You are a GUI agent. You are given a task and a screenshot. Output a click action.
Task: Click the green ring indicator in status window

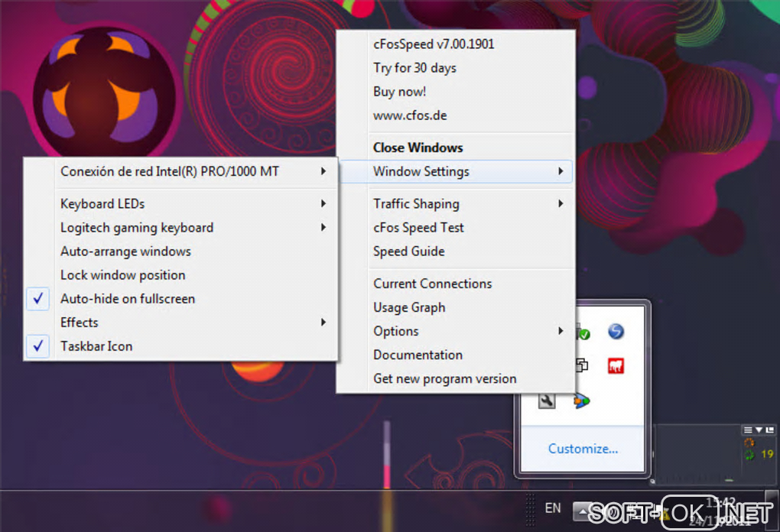[749, 454]
